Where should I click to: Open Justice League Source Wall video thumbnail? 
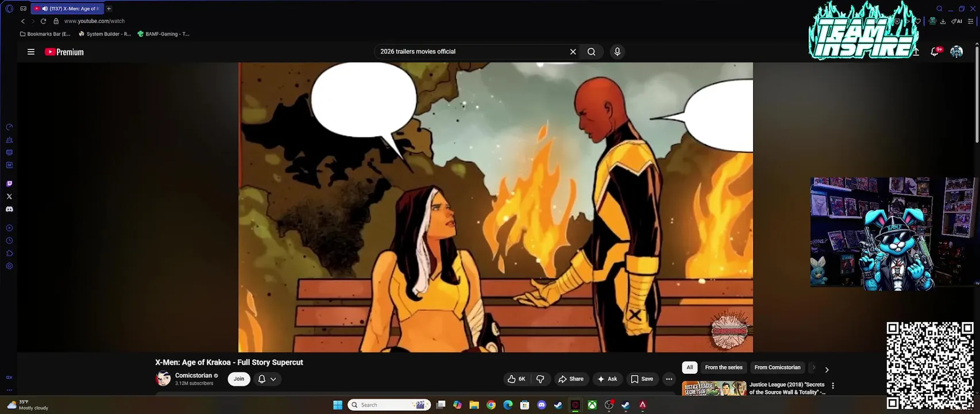pos(714,388)
